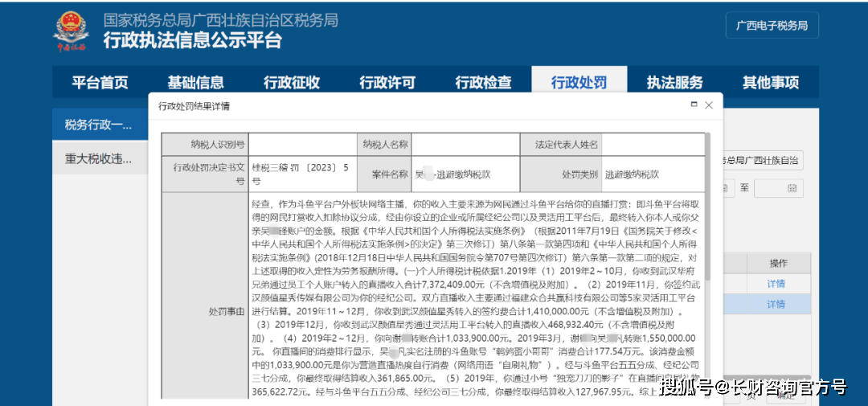868x406 pixels.
Task: Click the 操作 column header
Action: [778, 263]
